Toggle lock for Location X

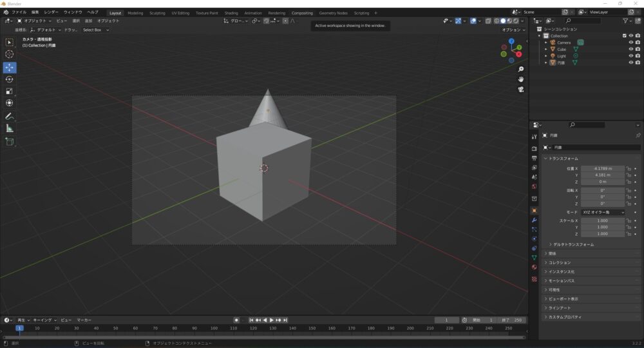coord(629,168)
